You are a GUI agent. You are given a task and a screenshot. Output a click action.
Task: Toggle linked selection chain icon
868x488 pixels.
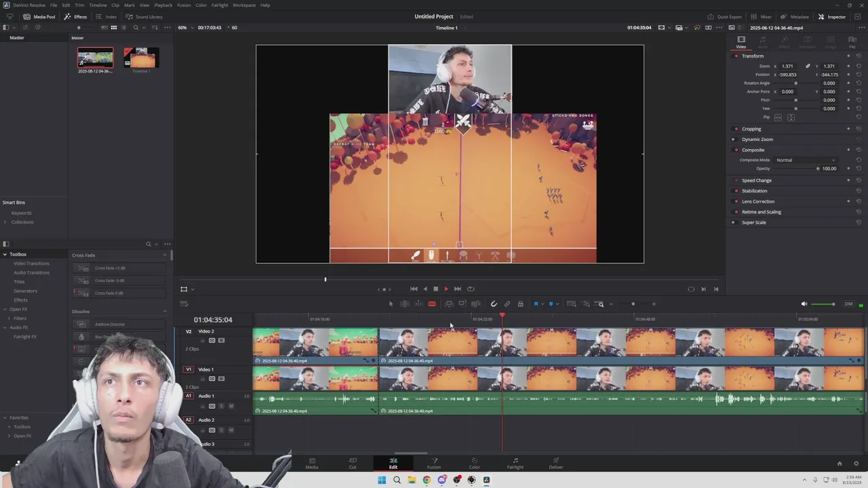tap(507, 304)
